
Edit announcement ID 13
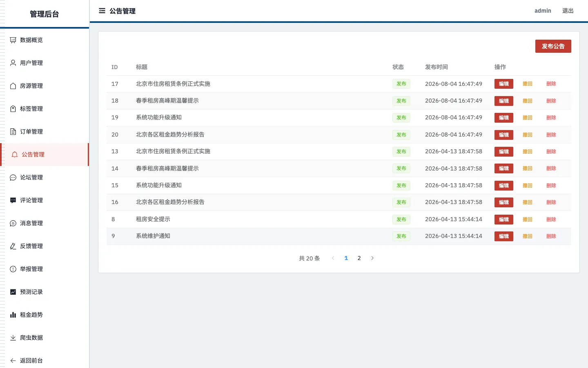coord(503,152)
